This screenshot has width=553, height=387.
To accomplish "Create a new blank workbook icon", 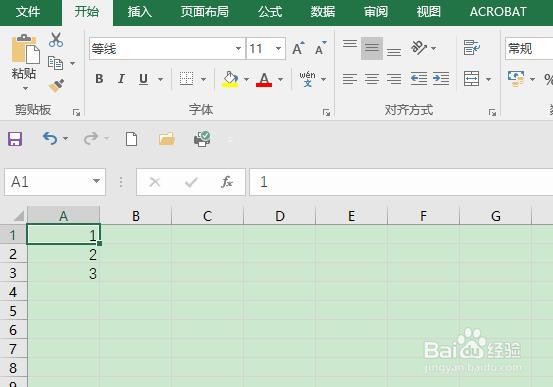I will click(x=132, y=139).
